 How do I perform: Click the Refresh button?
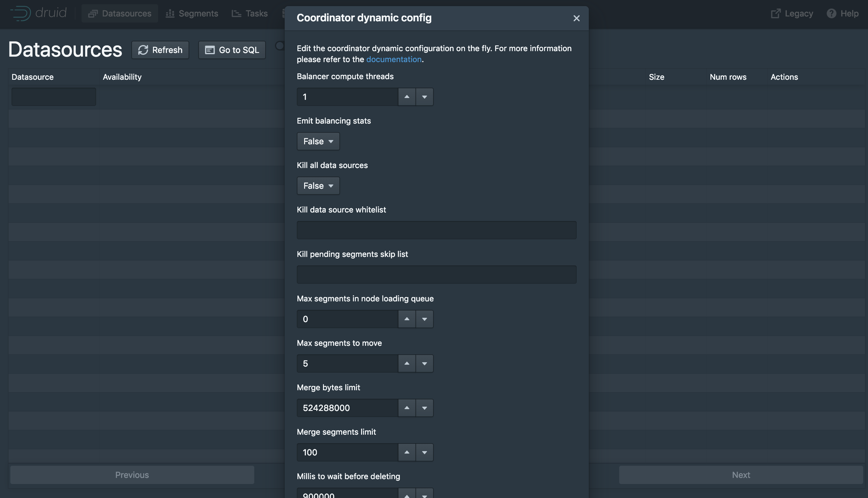tap(160, 50)
